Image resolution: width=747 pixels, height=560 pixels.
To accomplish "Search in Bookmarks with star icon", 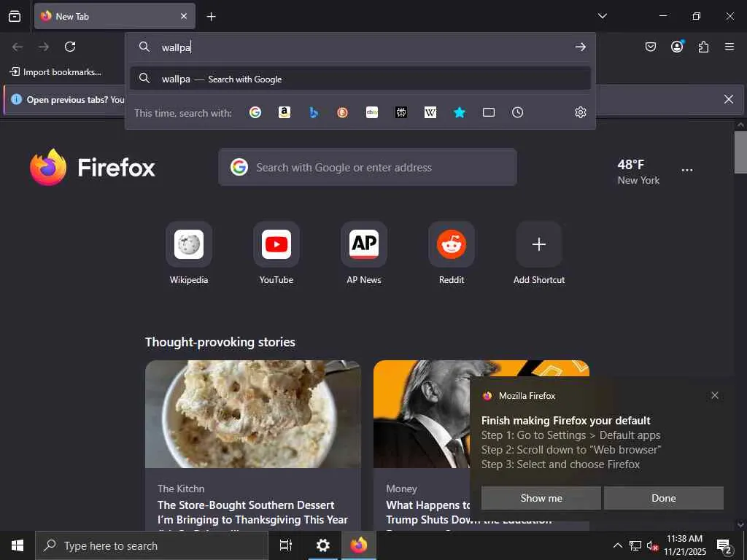I will (460, 112).
